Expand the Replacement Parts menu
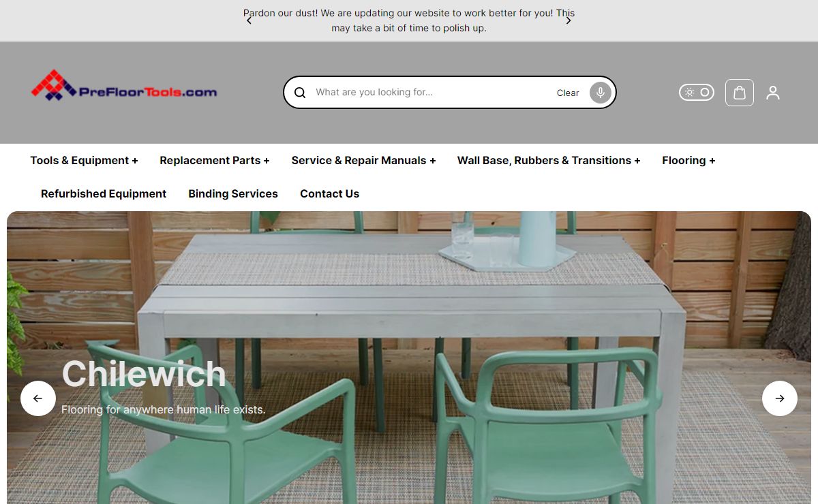 click(215, 161)
